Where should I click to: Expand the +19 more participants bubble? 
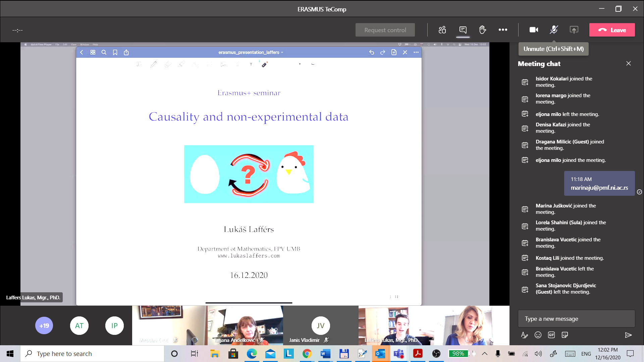pyautogui.click(x=44, y=325)
